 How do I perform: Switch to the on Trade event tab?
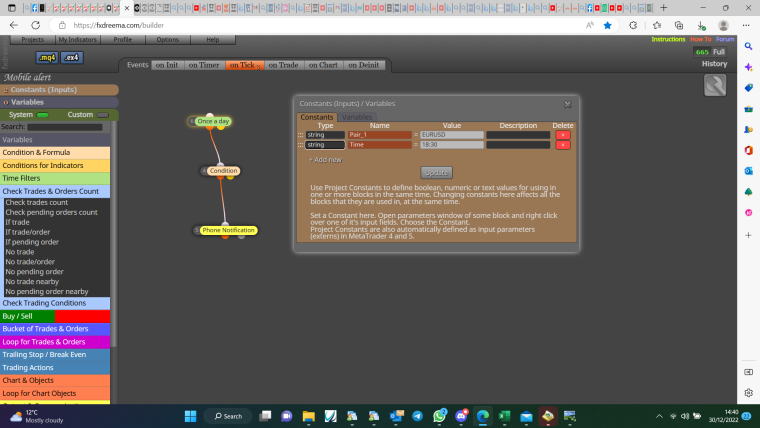[284, 65]
